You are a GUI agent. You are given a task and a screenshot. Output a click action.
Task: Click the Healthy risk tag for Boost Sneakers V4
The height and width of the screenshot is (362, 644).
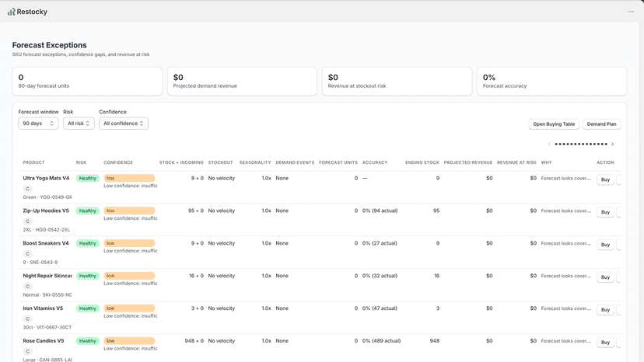(87, 243)
